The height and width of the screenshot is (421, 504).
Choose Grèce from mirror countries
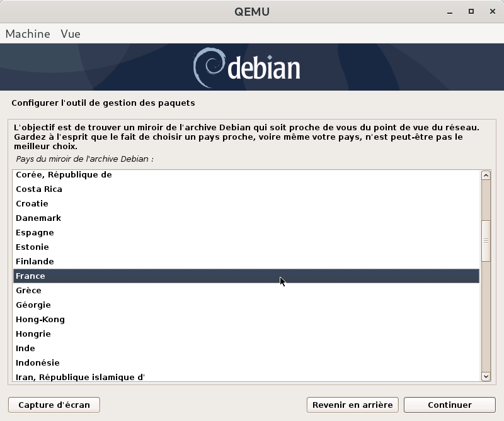click(28, 291)
